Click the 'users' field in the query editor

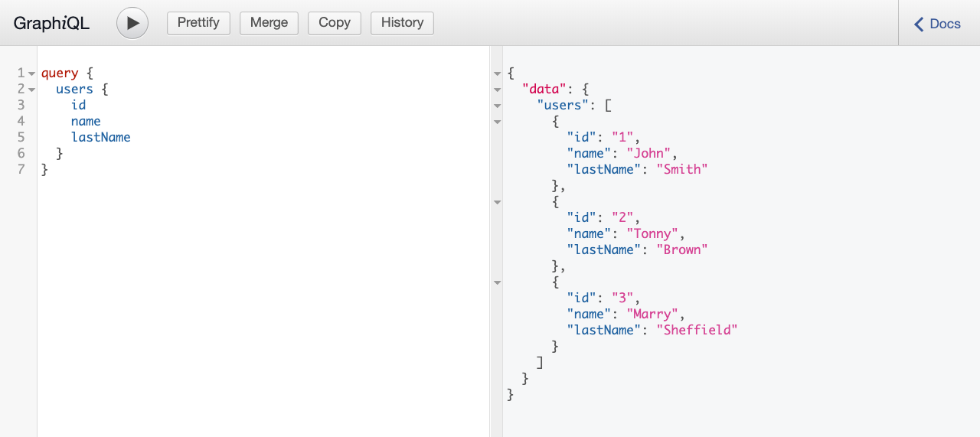pos(74,90)
